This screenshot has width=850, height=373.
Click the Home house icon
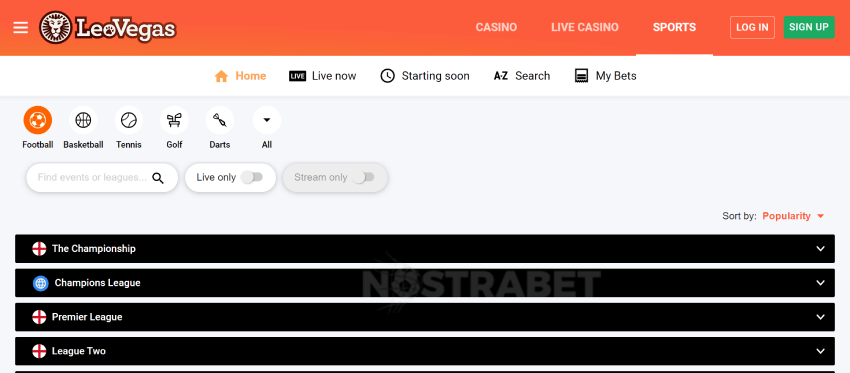pos(221,76)
